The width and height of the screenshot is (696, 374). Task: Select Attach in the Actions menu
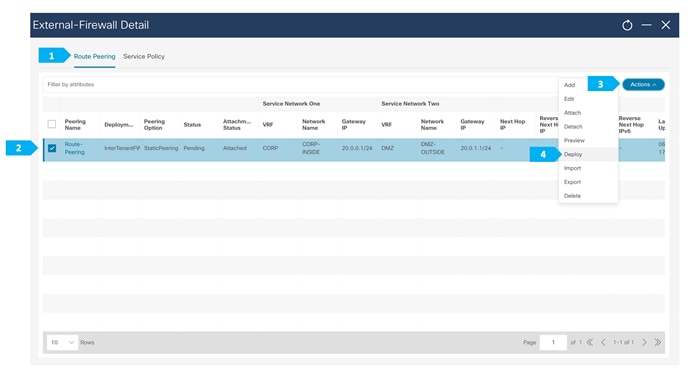click(572, 113)
